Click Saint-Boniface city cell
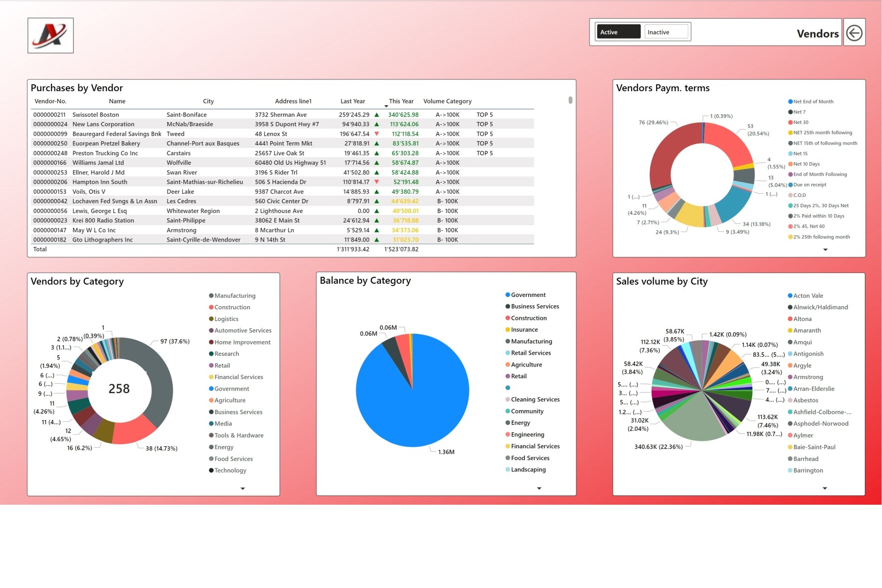The width and height of the screenshot is (882, 588). point(187,115)
